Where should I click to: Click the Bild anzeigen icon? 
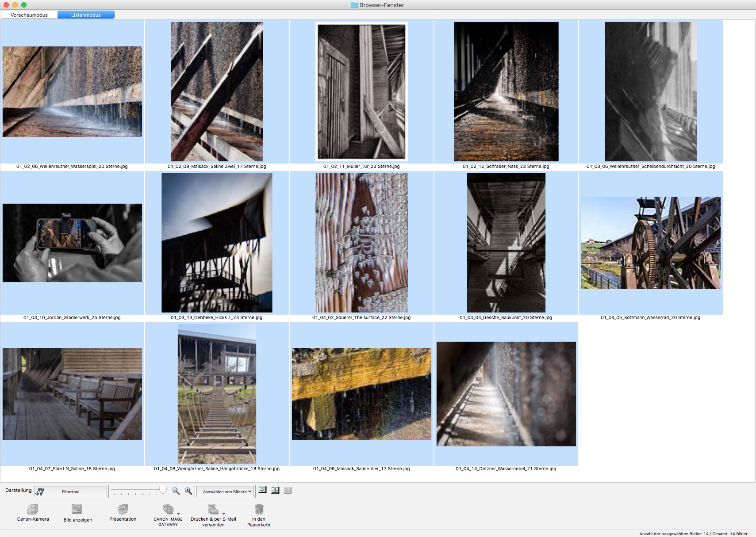77,510
